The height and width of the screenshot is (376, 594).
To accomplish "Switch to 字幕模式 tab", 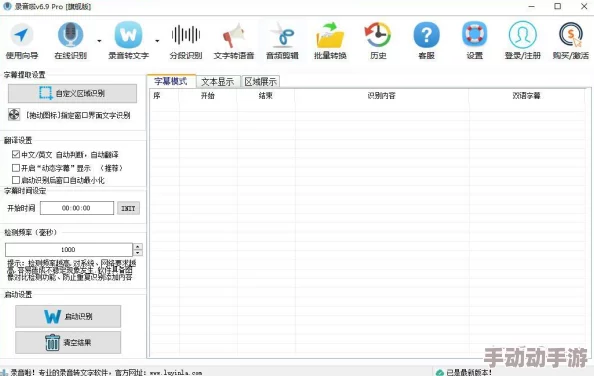I will [x=171, y=81].
